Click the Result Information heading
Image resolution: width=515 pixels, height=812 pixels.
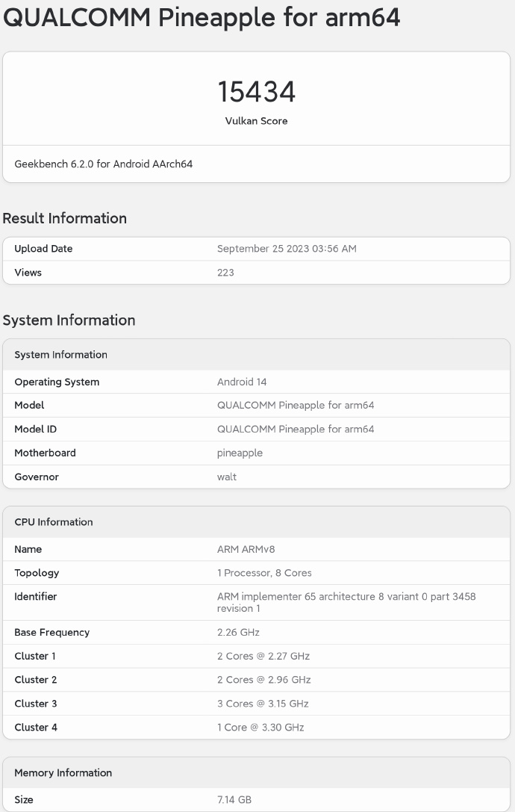pyautogui.click(x=65, y=218)
